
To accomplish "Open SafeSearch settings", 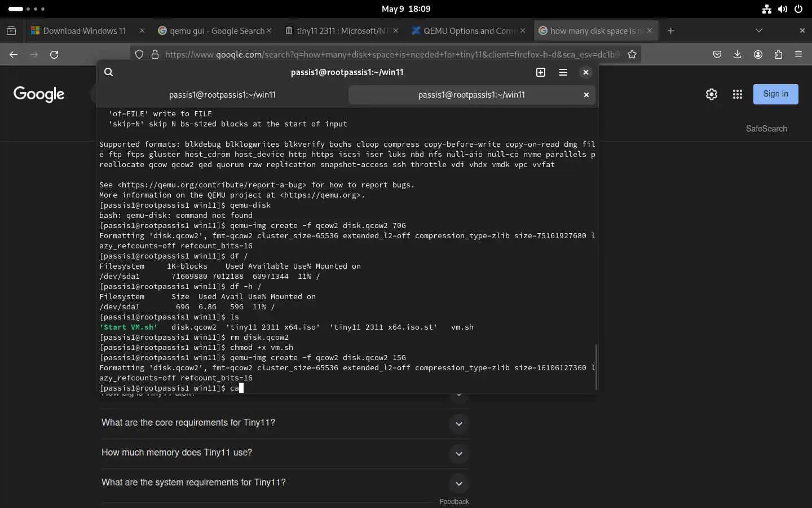I will pyautogui.click(x=766, y=129).
